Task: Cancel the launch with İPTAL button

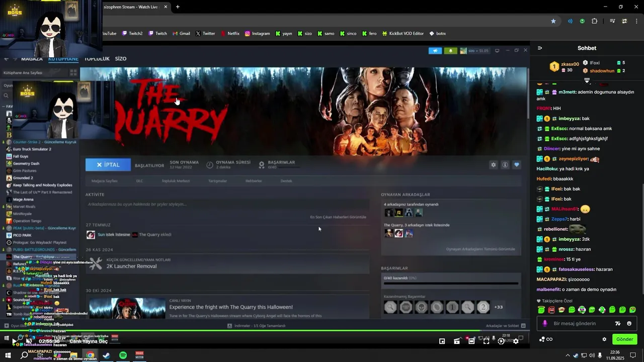Action: [x=108, y=165]
